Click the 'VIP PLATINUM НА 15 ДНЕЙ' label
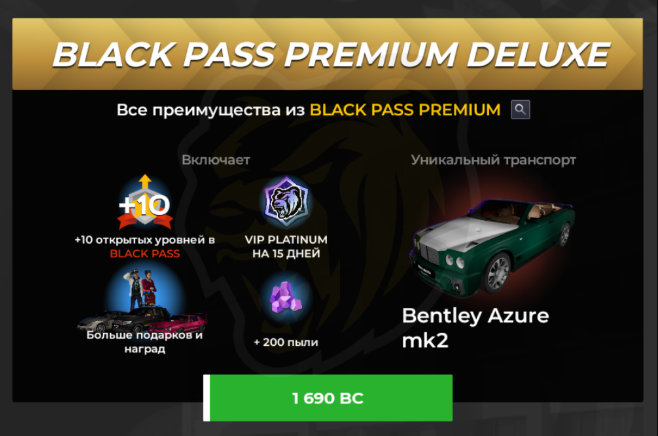This screenshot has width=658, height=436. click(x=286, y=246)
